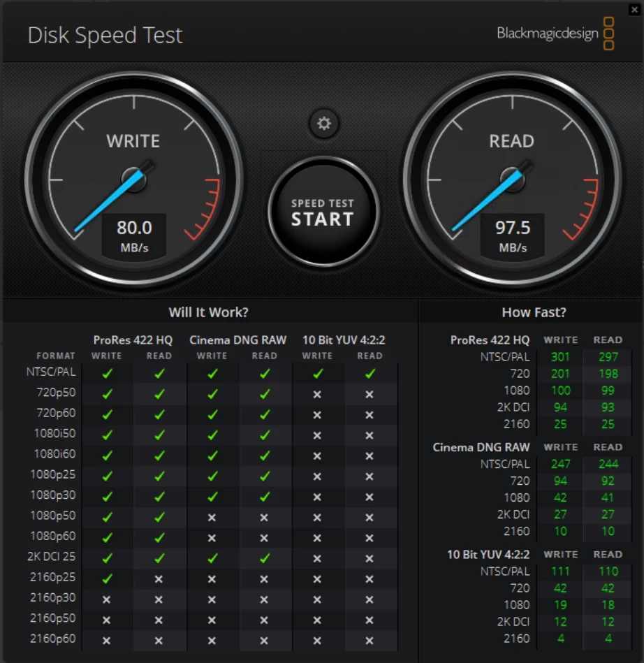
Task: Click 2160p30 ProRes write cross
Action: 106,599
